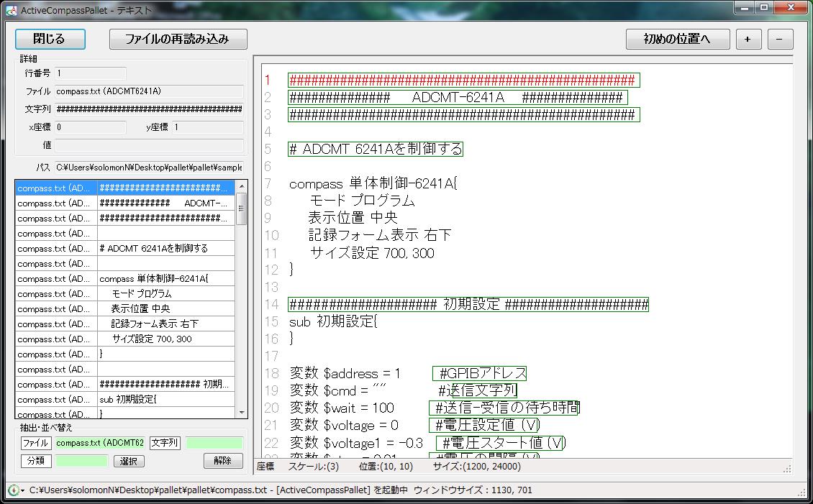Click the '#GPIBアドレス' comment box in text view
Viewport: 813px width, 504px height.
coord(480,373)
